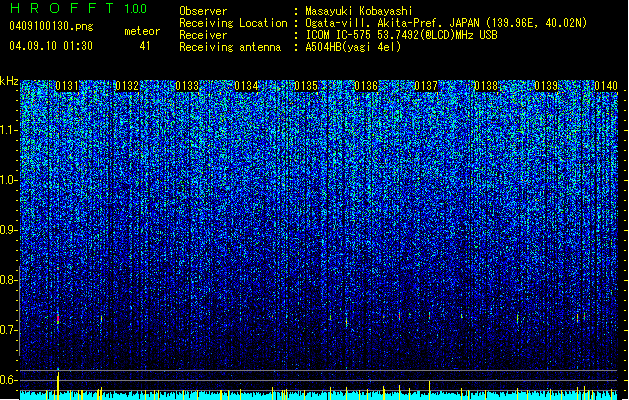Image resolution: width=629 pixels, height=400 pixels.
Task: Click the kHz axis unit label
Action: tap(9, 81)
